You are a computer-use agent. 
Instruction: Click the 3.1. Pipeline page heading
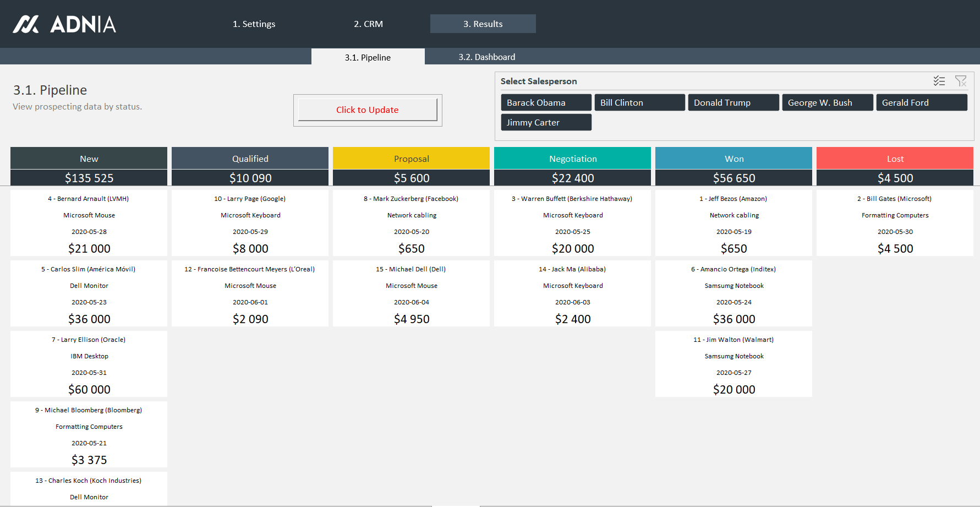tap(50, 90)
